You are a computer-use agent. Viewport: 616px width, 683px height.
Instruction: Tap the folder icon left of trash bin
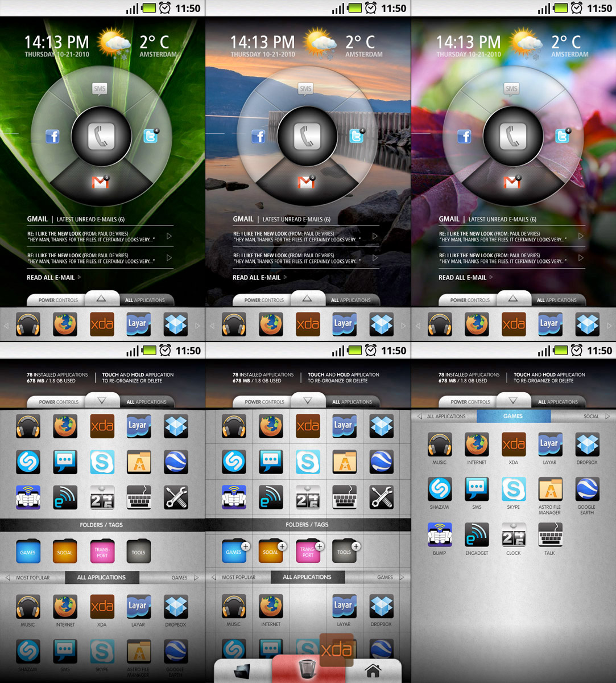pos(242,670)
